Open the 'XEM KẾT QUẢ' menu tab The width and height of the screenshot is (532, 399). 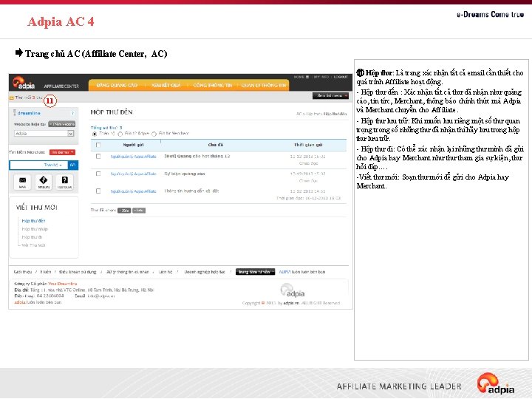click(x=166, y=85)
